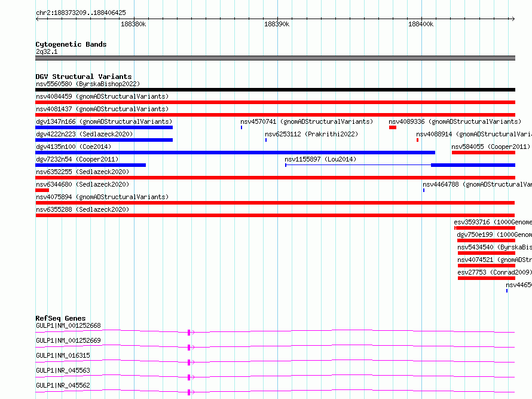Click the left arrow on the ruler
This screenshot has width=532, height=399.
point(37,19)
